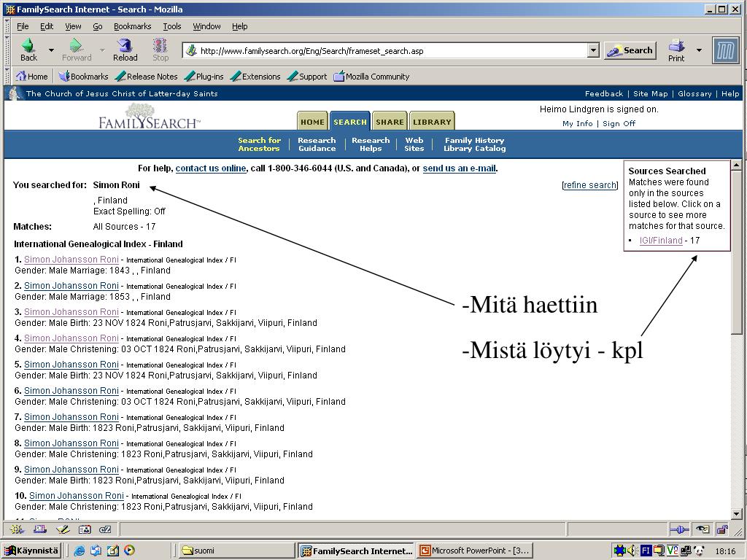Open Bookmarks in the personal toolbar
The width and height of the screenshot is (747, 560).
[83, 76]
